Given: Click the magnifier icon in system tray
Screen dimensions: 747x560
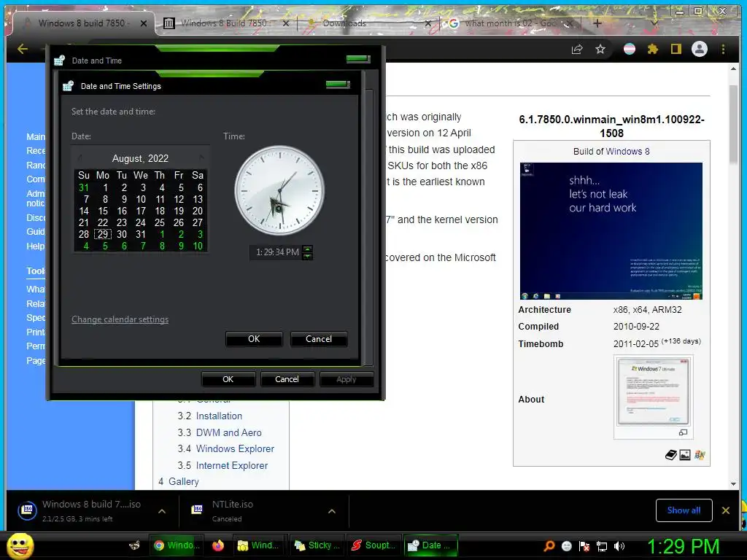Looking at the screenshot, I should [549, 546].
